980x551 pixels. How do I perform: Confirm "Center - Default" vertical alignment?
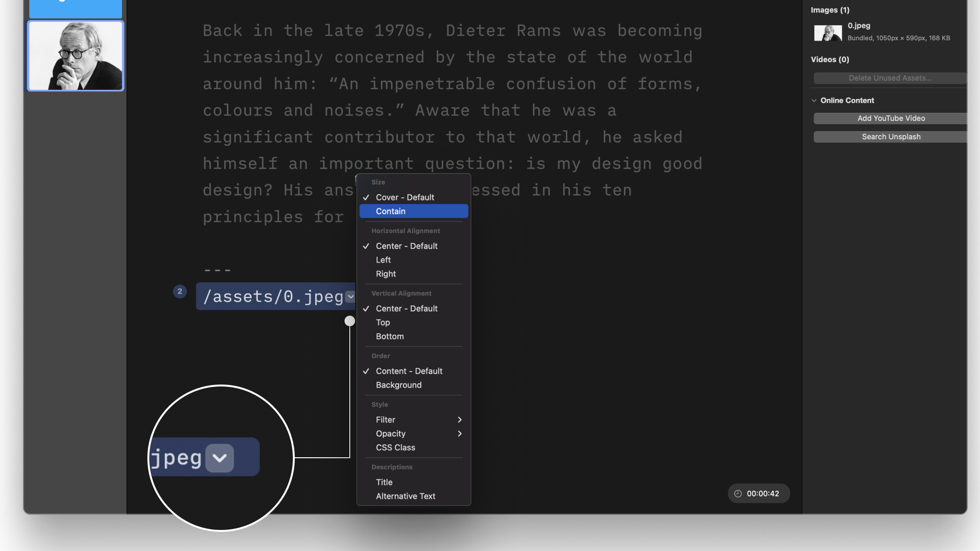point(406,309)
